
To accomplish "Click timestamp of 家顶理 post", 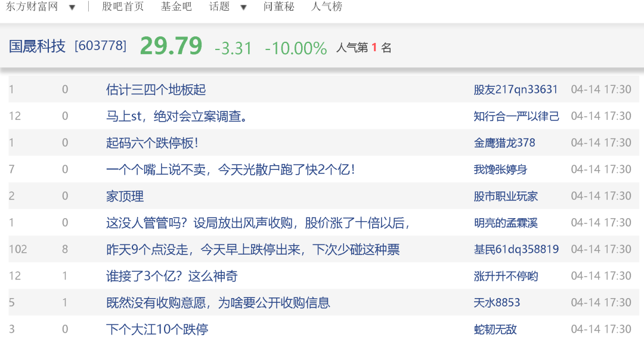I will (x=601, y=196).
